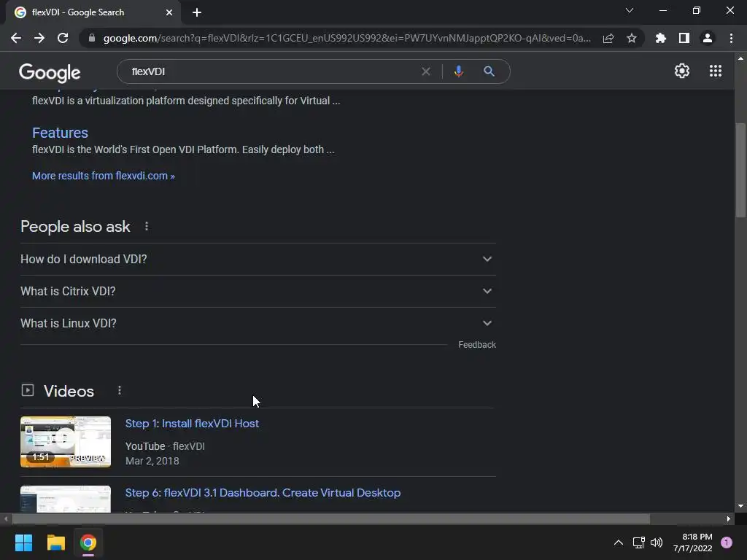Open volume control in tray

pyautogui.click(x=657, y=542)
